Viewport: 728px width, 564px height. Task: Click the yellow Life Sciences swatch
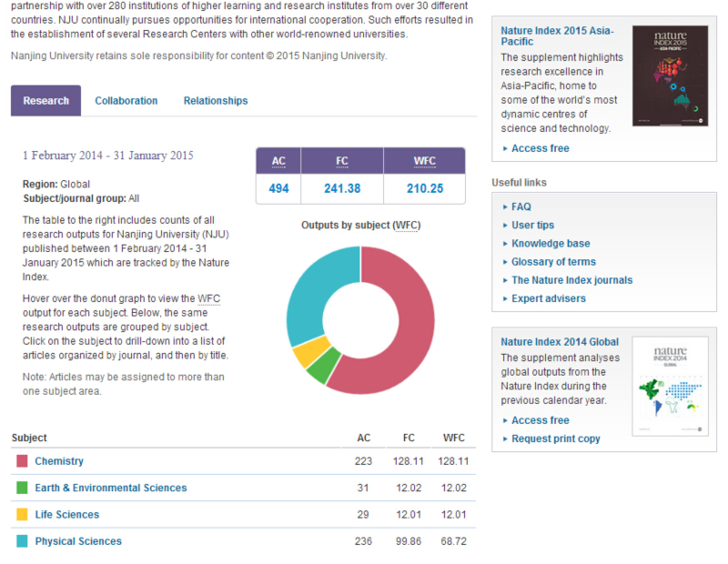click(x=22, y=515)
